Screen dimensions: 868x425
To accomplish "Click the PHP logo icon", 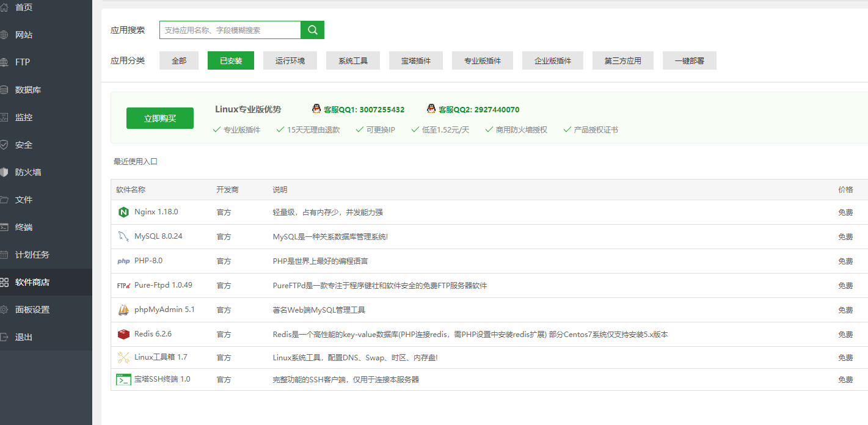I will (123, 261).
